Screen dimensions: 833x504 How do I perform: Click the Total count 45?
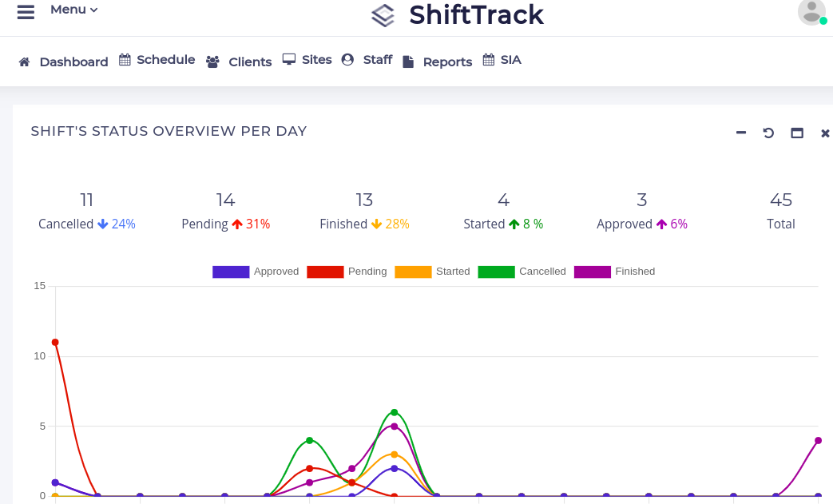tap(781, 200)
